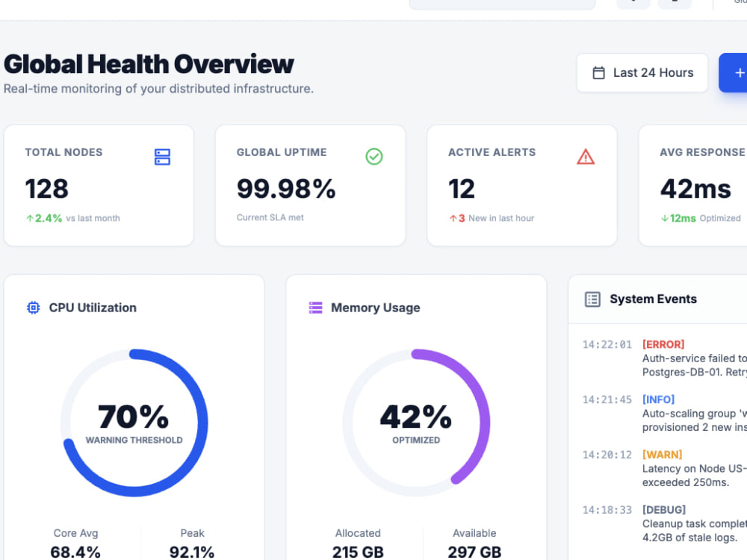Click the Real-time monitoring subtitle
The width and height of the screenshot is (747, 560).
[158, 89]
